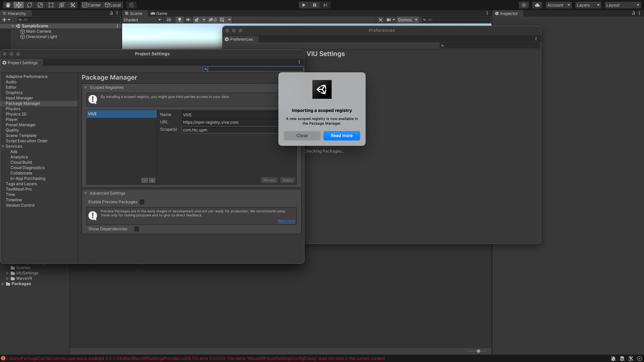Toggle scene audio speaker icon

(x=188, y=20)
